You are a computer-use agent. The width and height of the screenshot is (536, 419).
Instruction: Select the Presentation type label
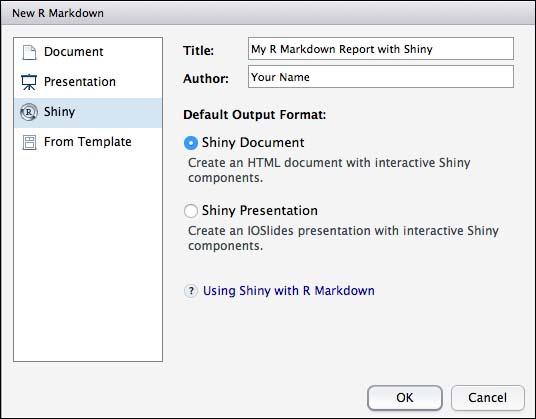pyautogui.click(x=80, y=82)
